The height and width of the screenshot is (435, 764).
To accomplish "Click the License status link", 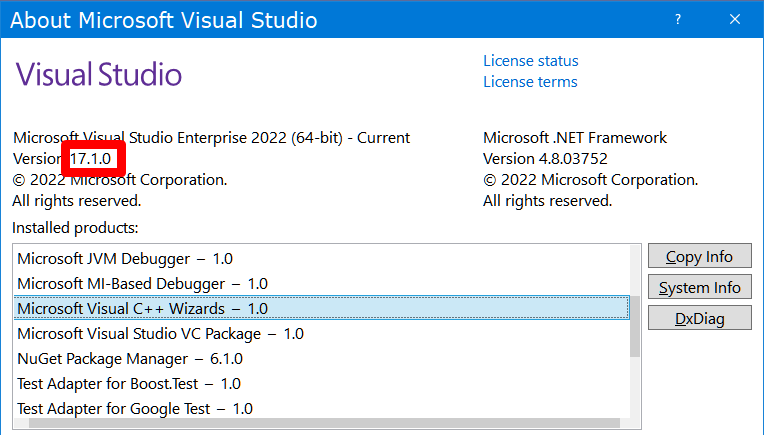I will pyautogui.click(x=530, y=61).
